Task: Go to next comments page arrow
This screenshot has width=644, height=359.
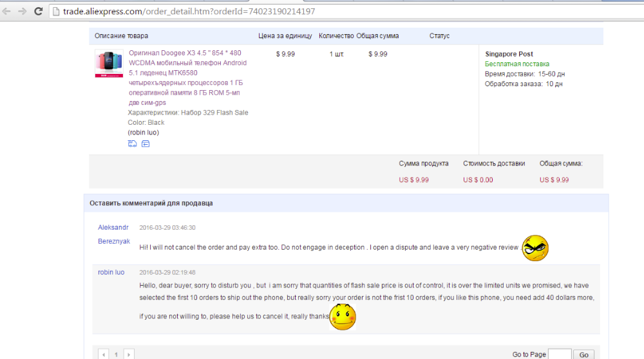Action: coord(129,354)
